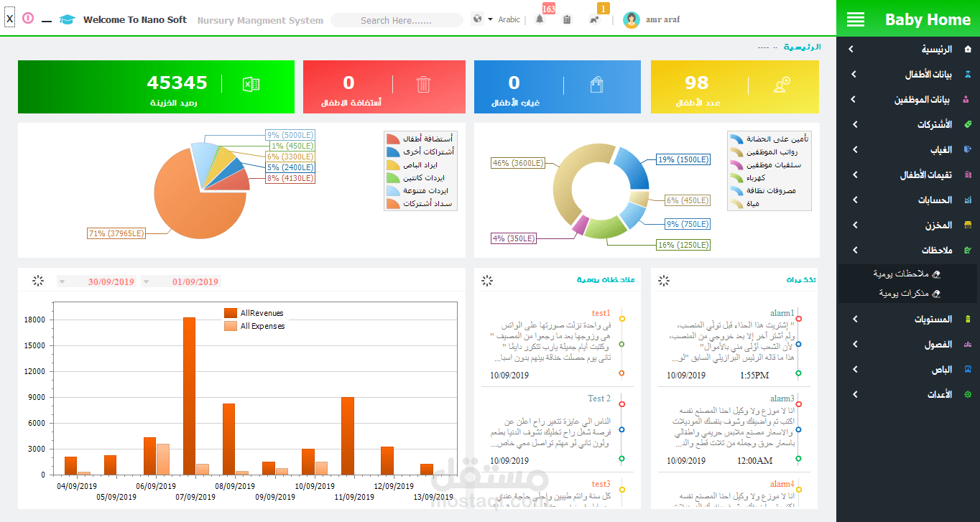
Task: Click 12:00AM time under alarm3
Action: click(x=754, y=460)
